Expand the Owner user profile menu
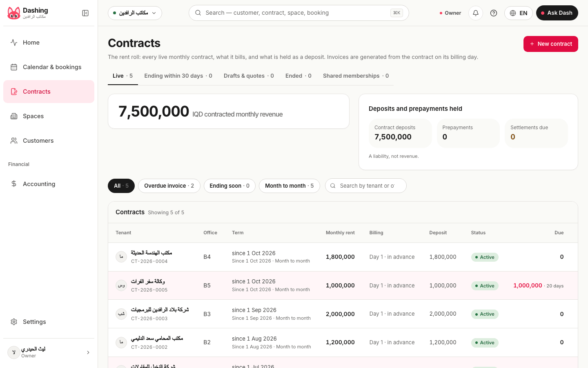The width and height of the screenshot is (588, 368). [49, 352]
